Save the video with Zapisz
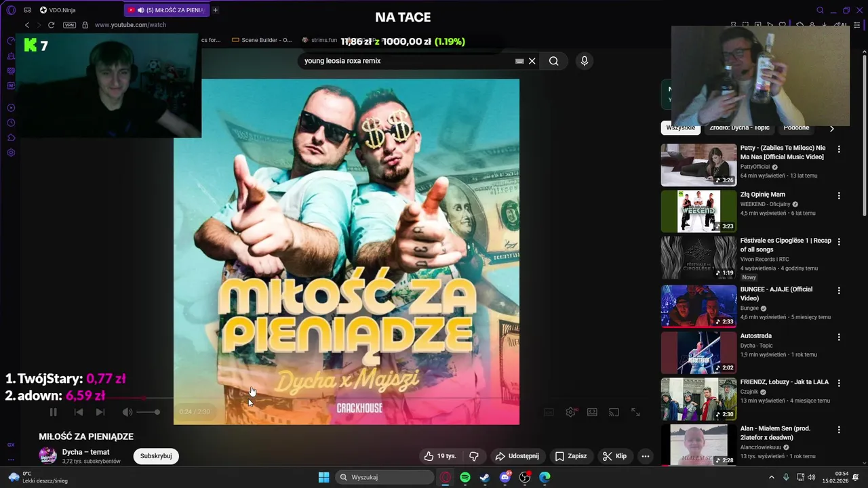The height and width of the screenshot is (488, 868). tap(571, 456)
